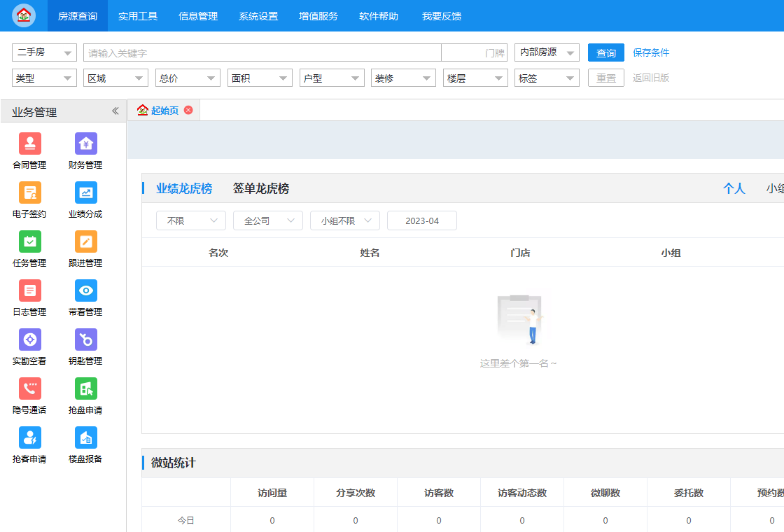The image size is (784, 532).
Task: Open the 软件帮助 menu
Action: [379, 16]
